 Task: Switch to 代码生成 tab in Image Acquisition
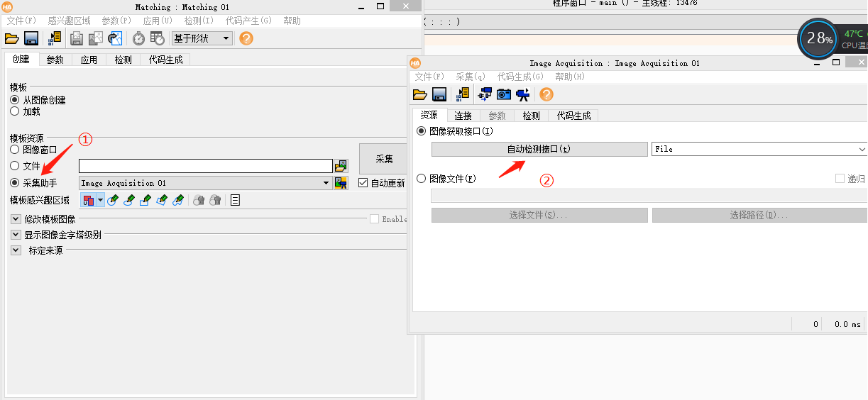(x=573, y=116)
